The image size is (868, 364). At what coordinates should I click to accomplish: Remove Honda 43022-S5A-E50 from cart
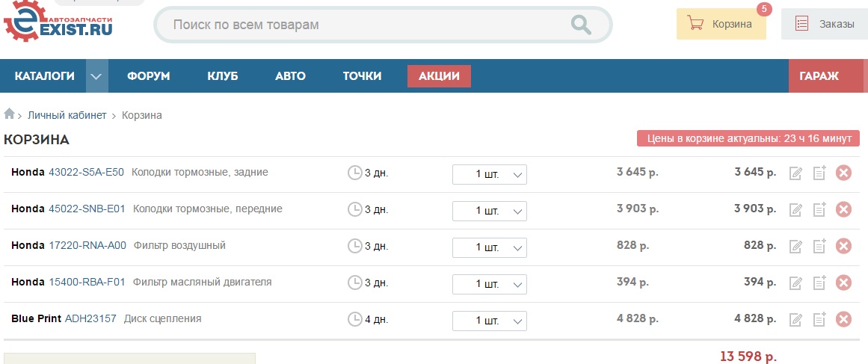pos(843,173)
